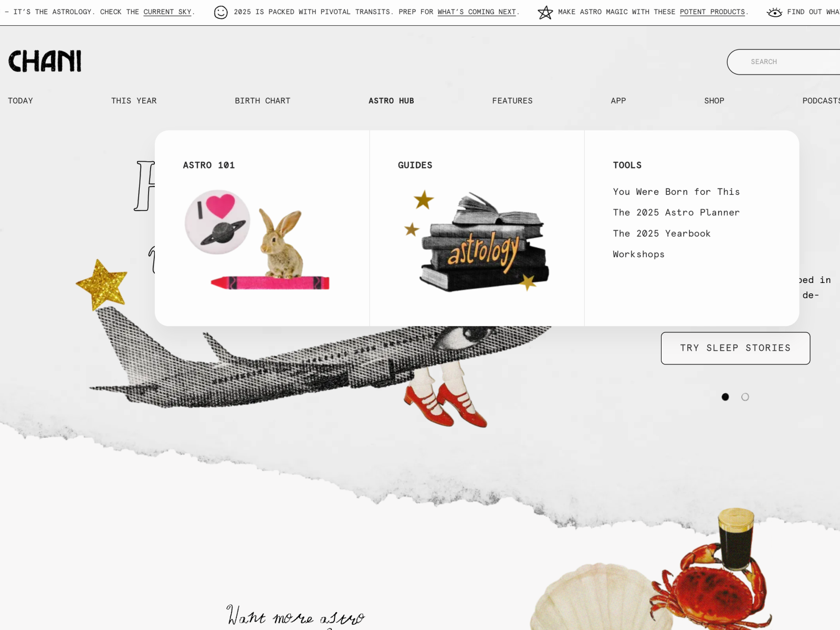Click the TOOLS heading

[x=627, y=165]
